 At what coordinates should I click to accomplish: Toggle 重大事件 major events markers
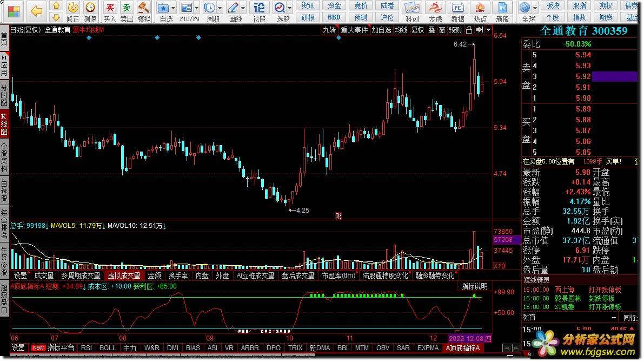(355, 30)
